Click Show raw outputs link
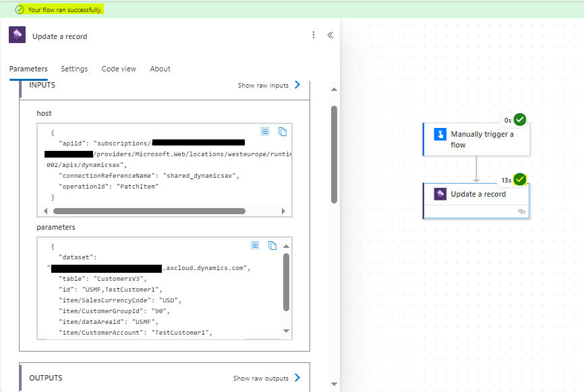The image size is (584, 392). 261,379
